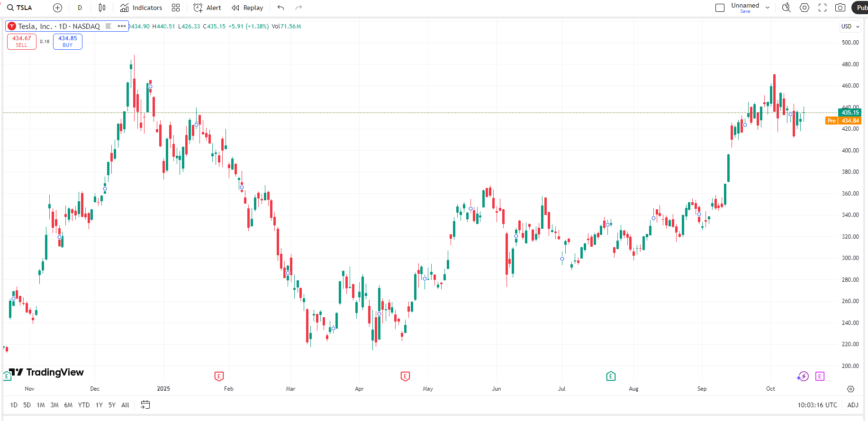Open the candlestick chart style selector
This screenshot has height=421, width=868.
pyautogui.click(x=102, y=8)
